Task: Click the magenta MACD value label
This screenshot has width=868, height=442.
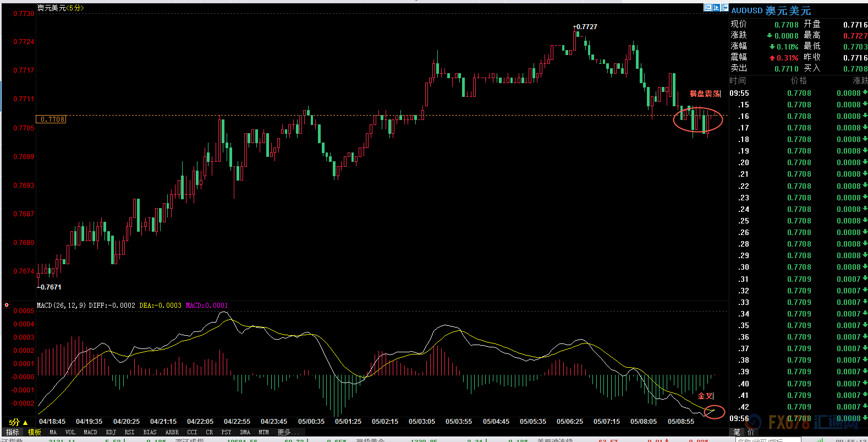Action: tap(207, 305)
